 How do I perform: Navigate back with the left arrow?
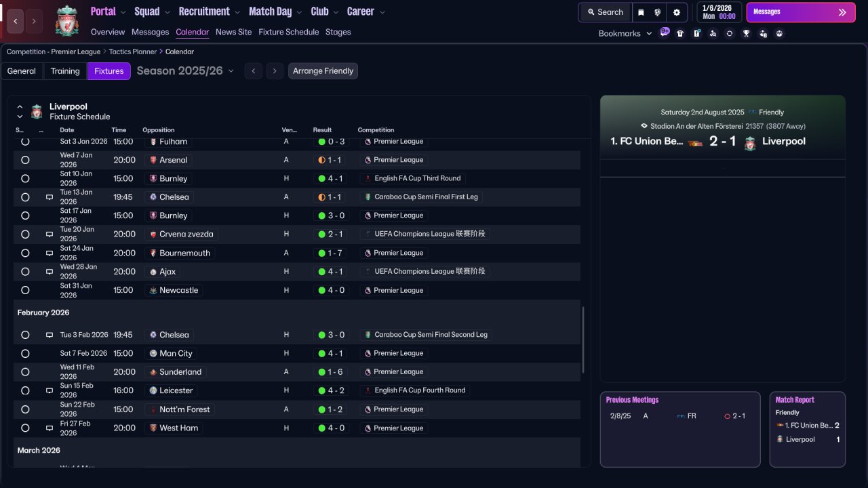click(15, 21)
